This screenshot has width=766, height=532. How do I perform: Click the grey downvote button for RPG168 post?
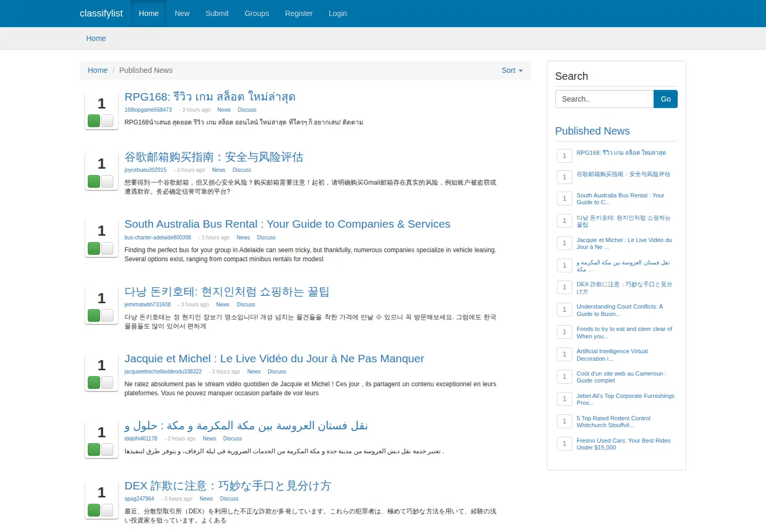click(x=107, y=121)
